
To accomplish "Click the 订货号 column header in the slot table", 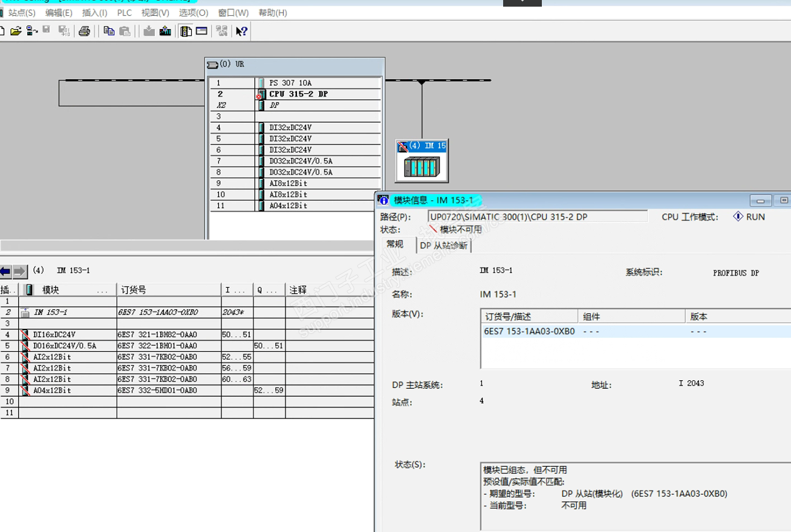I will 169,290.
